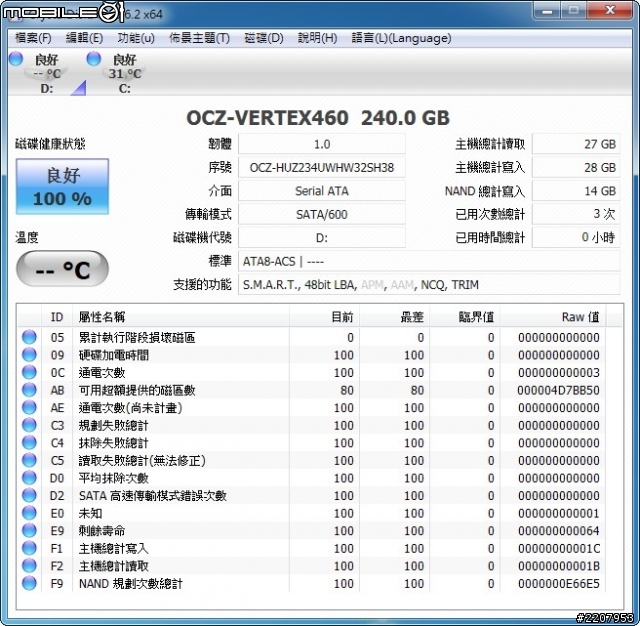This screenshot has height=626, width=640.
Task: Open the 佈景主題(T) menu
Action: (x=199, y=38)
